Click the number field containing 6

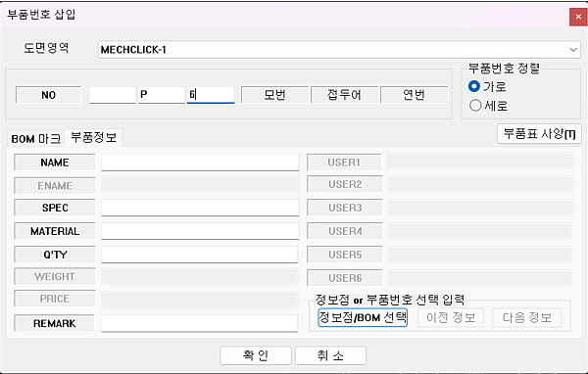tap(211, 95)
